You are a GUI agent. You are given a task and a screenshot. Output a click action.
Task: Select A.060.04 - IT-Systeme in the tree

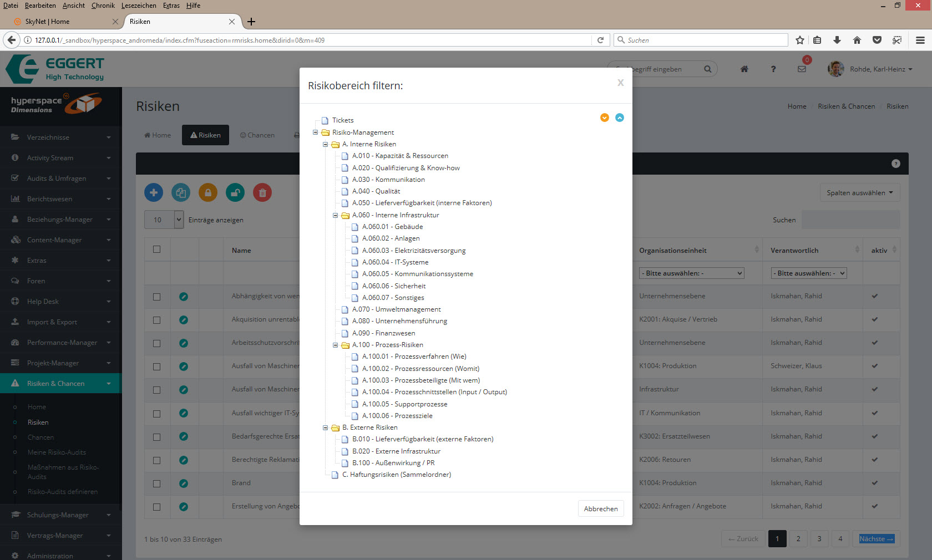(394, 262)
